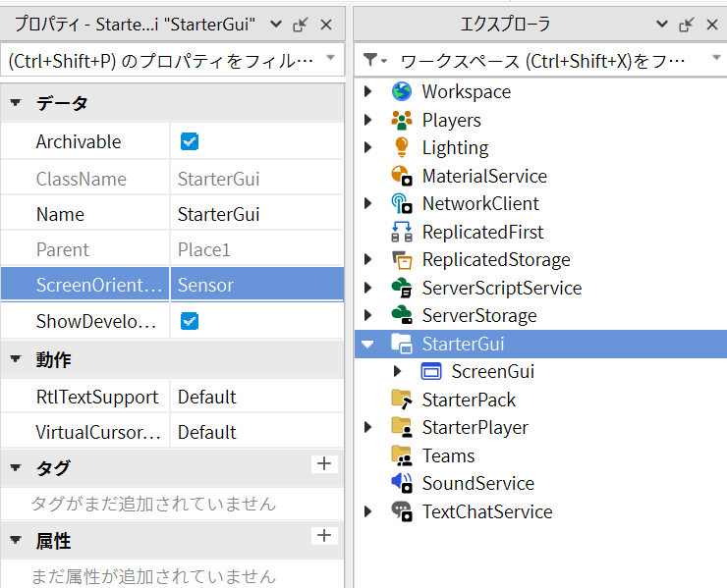Click the ClassName property label
The width and height of the screenshot is (727, 588).
[x=82, y=180]
